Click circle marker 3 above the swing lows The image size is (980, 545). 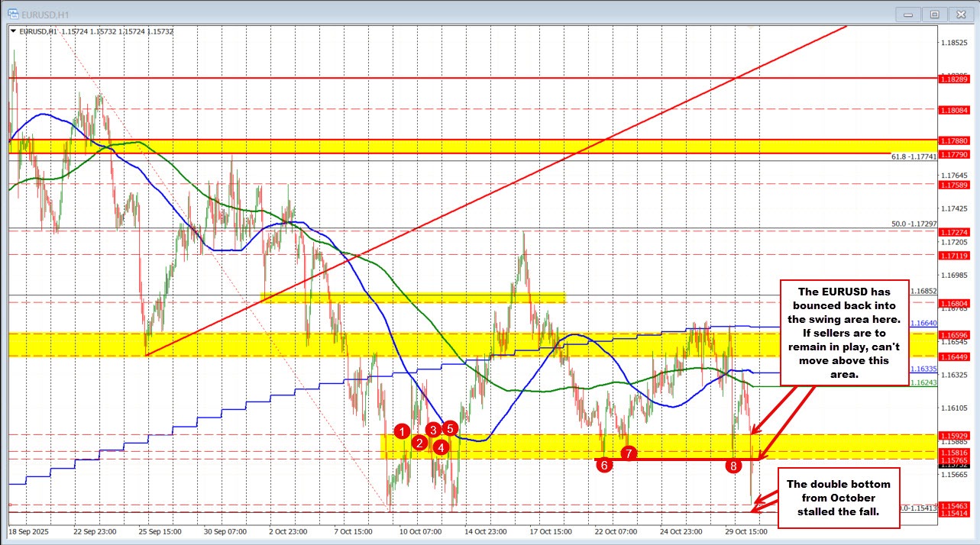pyautogui.click(x=433, y=430)
